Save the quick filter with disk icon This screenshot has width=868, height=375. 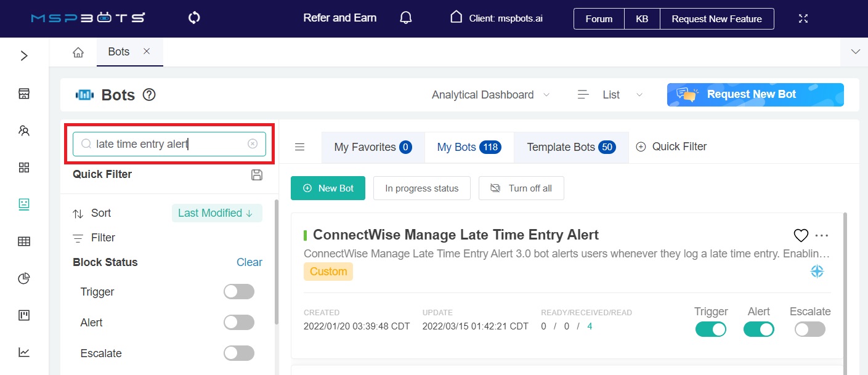click(x=257, y=175)
